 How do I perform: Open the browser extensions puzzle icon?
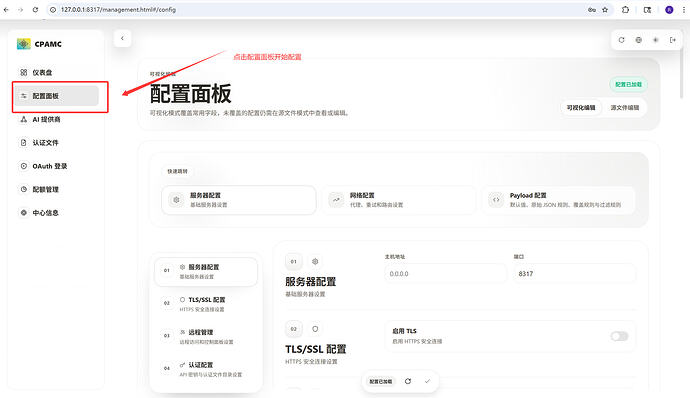[x=625, y=9]
